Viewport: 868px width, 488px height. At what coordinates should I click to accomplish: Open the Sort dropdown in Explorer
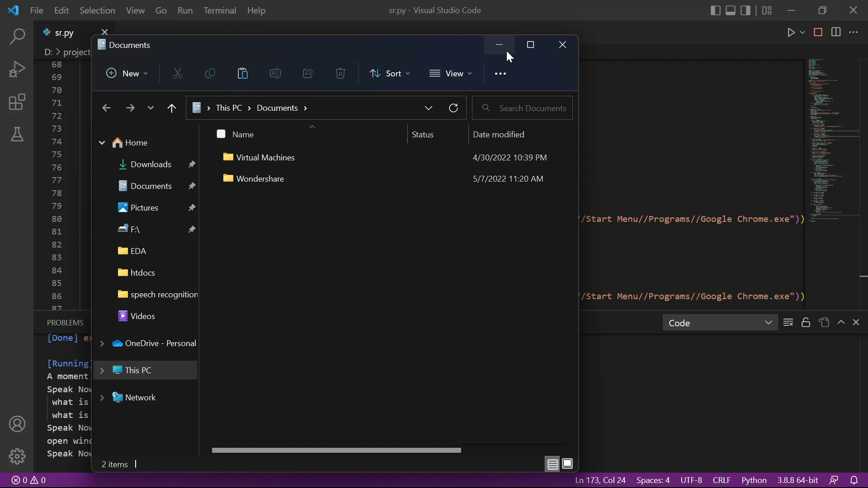click(390, 73)
